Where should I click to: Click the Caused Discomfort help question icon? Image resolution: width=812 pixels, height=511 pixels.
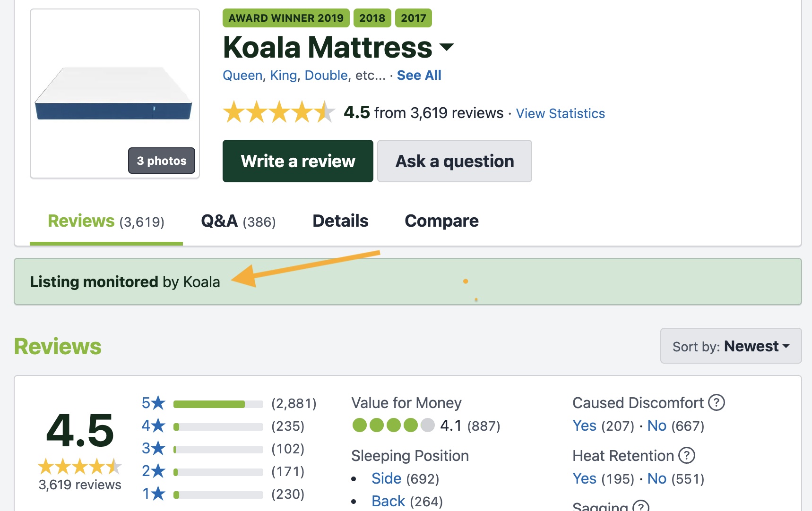pos(717,403)
